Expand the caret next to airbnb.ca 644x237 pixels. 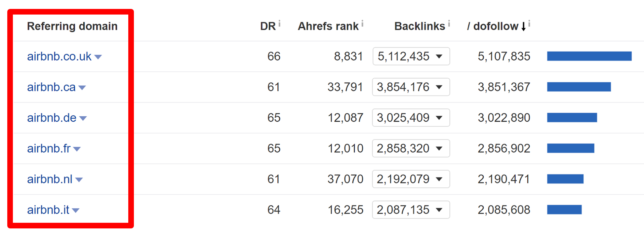click(82, 88)
